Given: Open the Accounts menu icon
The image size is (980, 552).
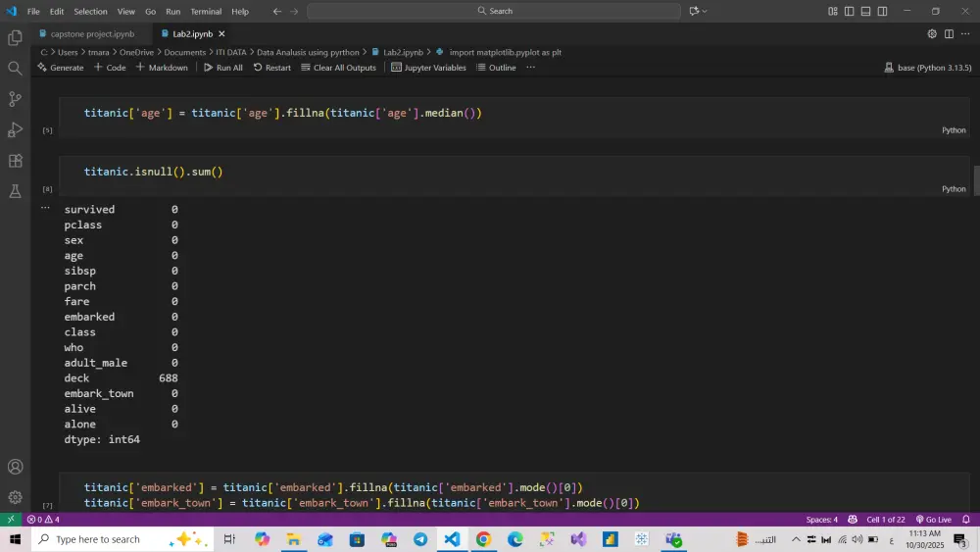Looking at the screenshot, I should point(15,467).
